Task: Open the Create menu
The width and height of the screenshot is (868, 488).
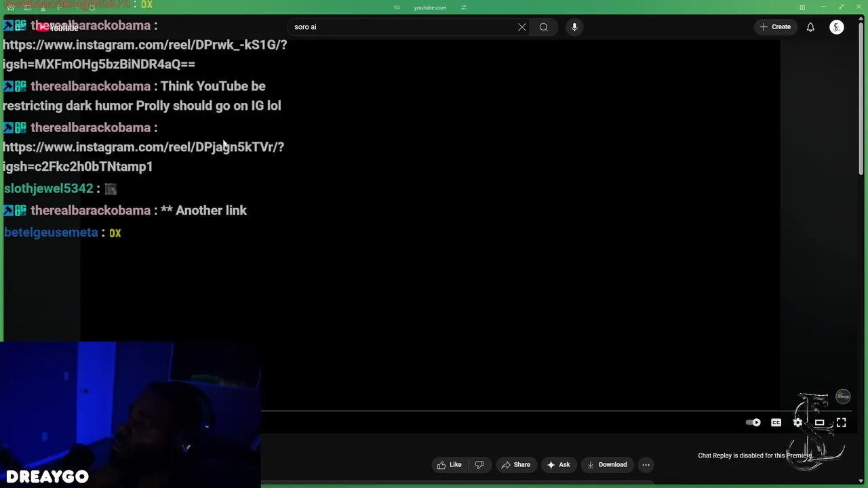Action: click(x=775, y=27)
